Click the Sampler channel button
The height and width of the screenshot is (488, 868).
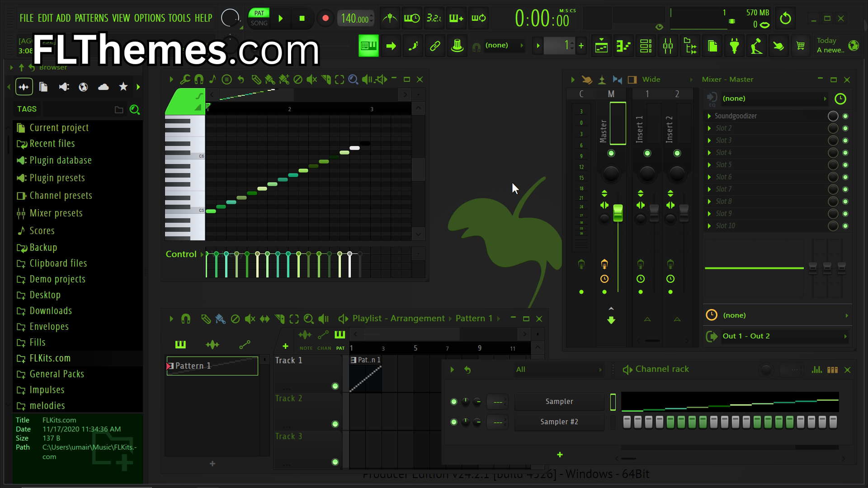pos(559,402)
